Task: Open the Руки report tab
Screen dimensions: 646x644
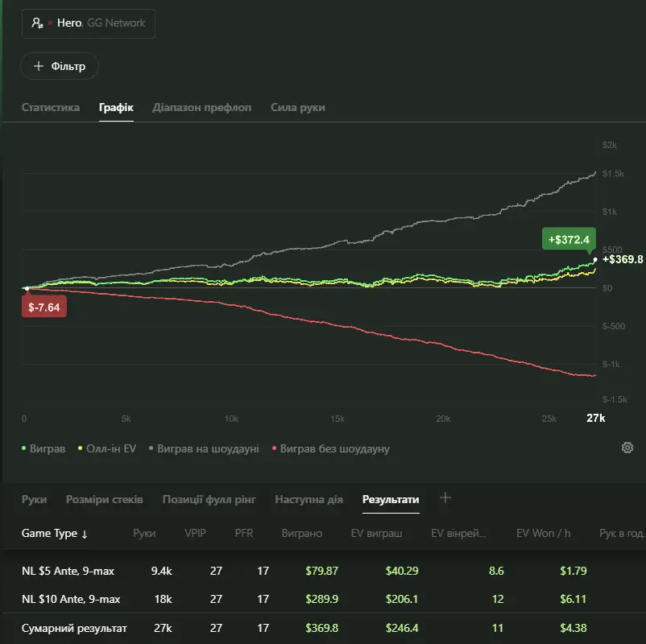Action: pos(34,499)
